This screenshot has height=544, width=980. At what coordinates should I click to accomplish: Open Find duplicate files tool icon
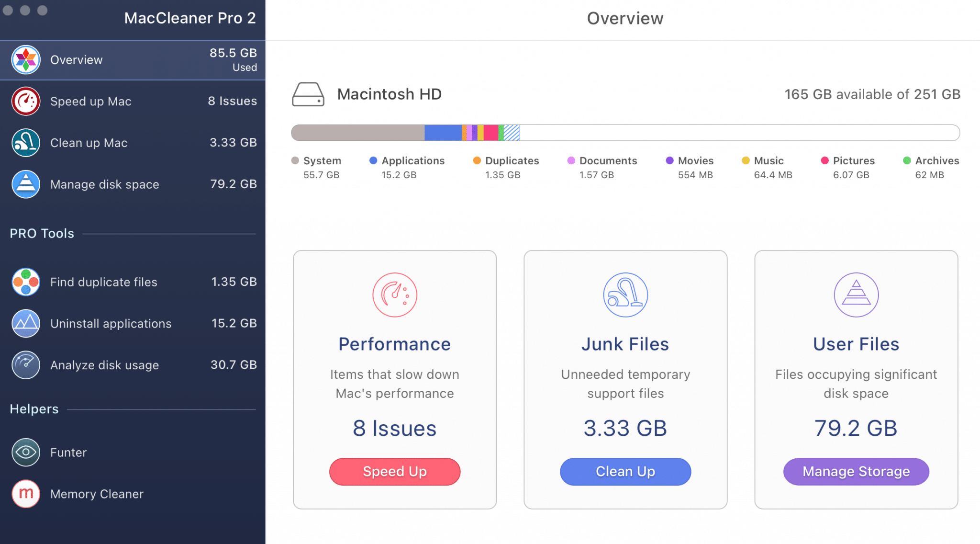(26, 282)
